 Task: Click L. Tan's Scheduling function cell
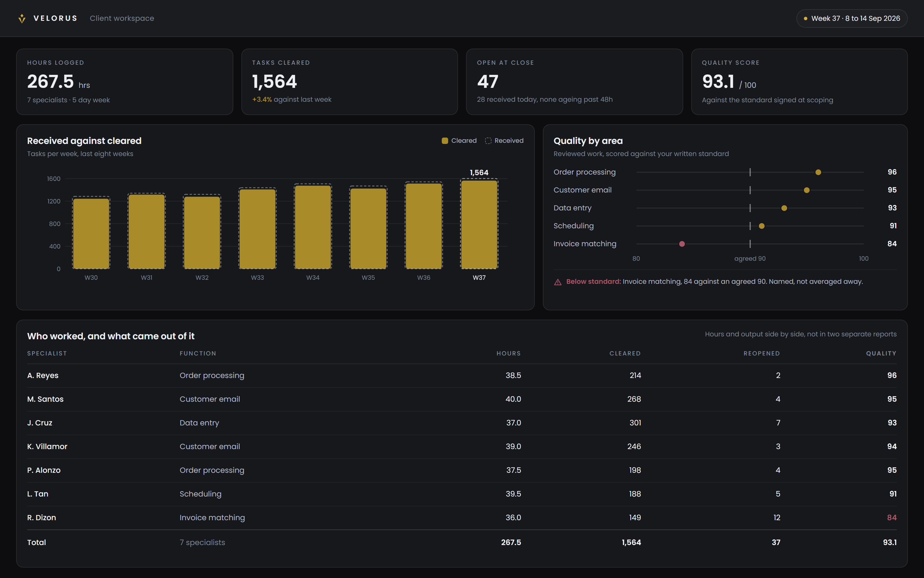pos(200,494)
